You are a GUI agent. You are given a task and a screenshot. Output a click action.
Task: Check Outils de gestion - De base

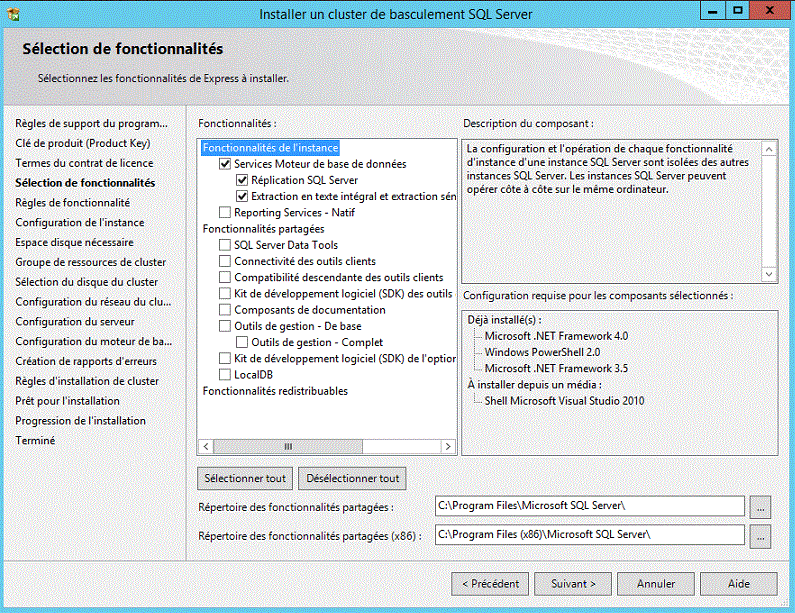(225, 326)
